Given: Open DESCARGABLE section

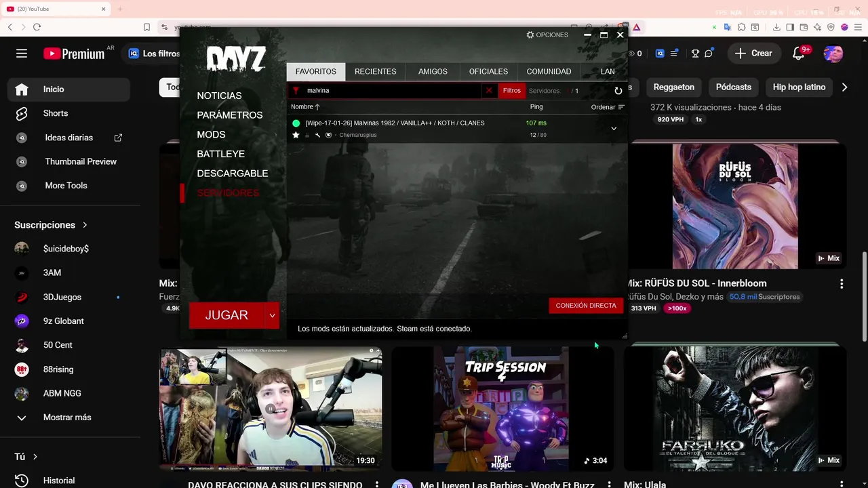Looking at the screenshot, I should (233, 174).
